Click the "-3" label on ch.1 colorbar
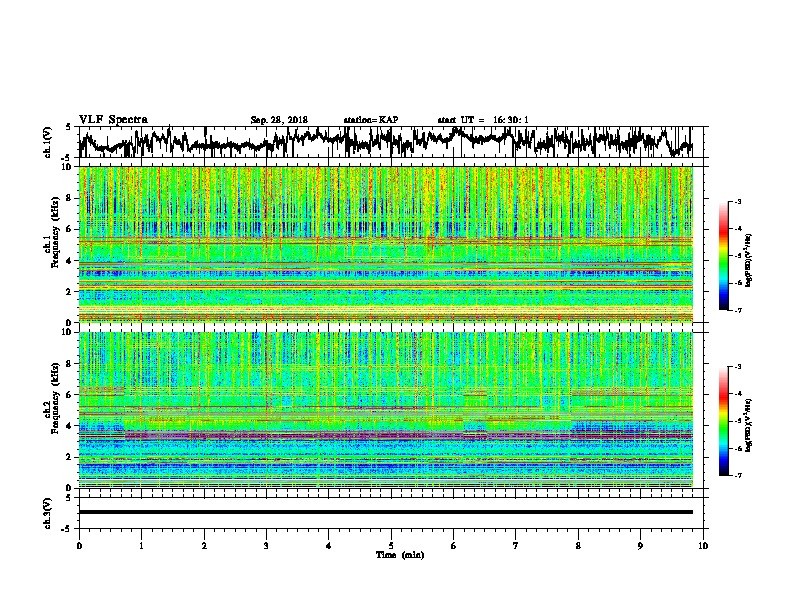The height and width of the screenshot is (612, 792). coord(737,201)
